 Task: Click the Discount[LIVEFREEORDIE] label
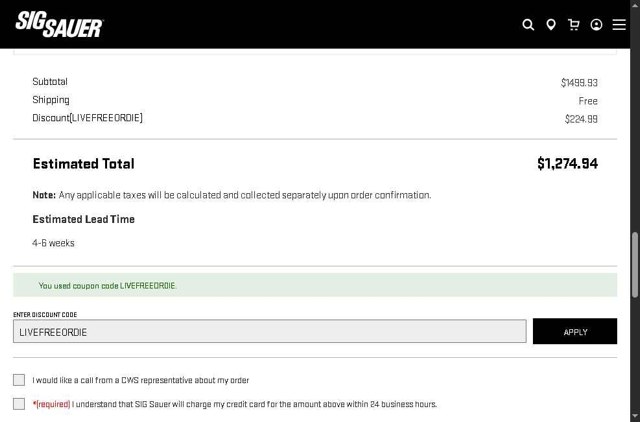point(87,118)
